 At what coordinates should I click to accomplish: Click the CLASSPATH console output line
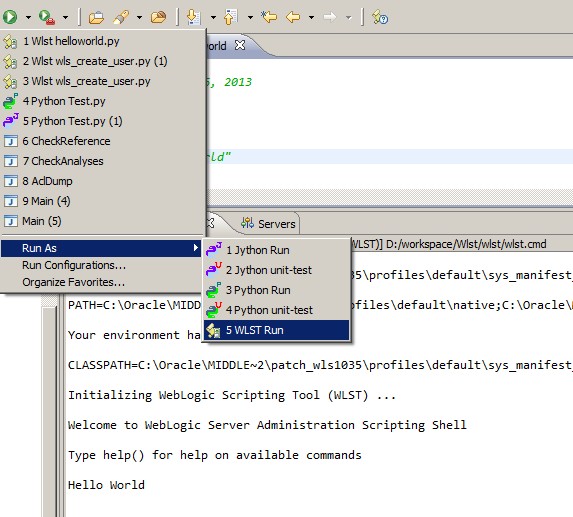pyautogui.click(x=320, y=365)
